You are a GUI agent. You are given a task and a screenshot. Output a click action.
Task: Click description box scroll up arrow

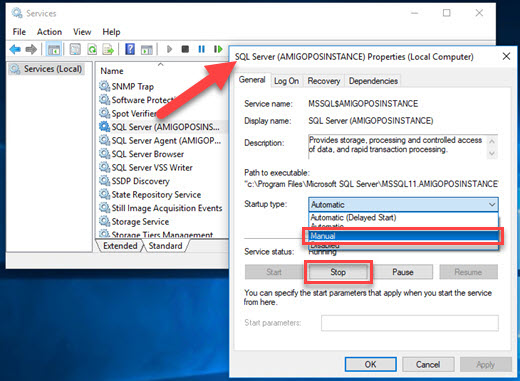[x=492, y=141]
